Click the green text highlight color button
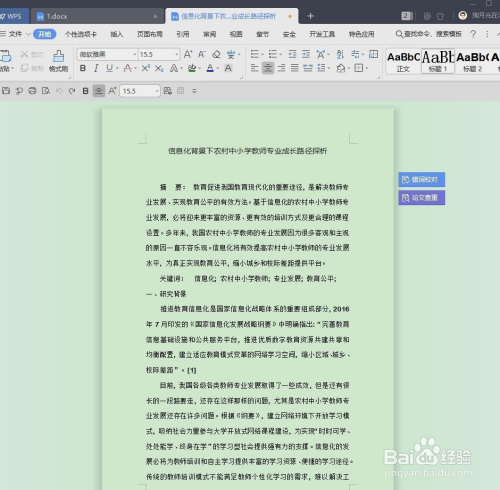Image resolution: width=500 pixels, height=490 pixels. (192, 68)
